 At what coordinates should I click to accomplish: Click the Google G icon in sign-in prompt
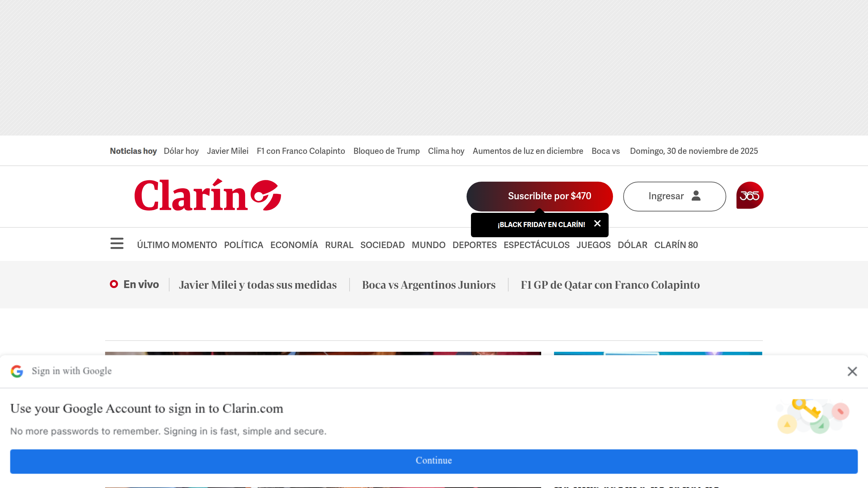coord(17,371)
